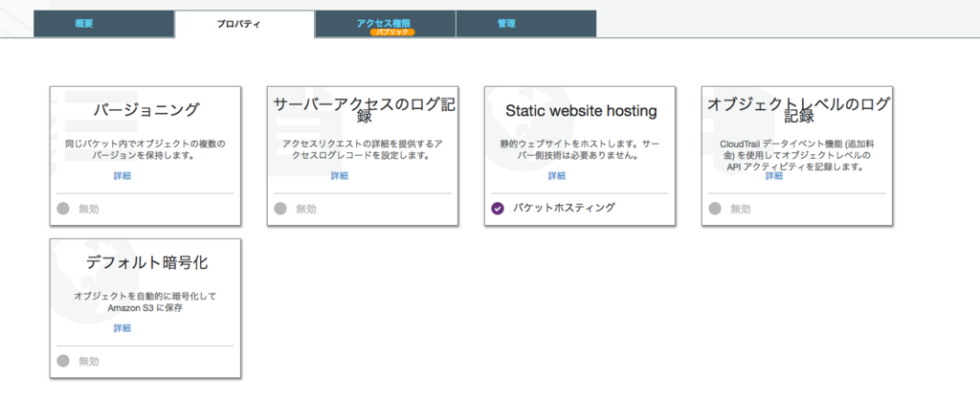980x401 pixels.
Task: Select the プロパティ tab
Action: click(x=244, y=24)
